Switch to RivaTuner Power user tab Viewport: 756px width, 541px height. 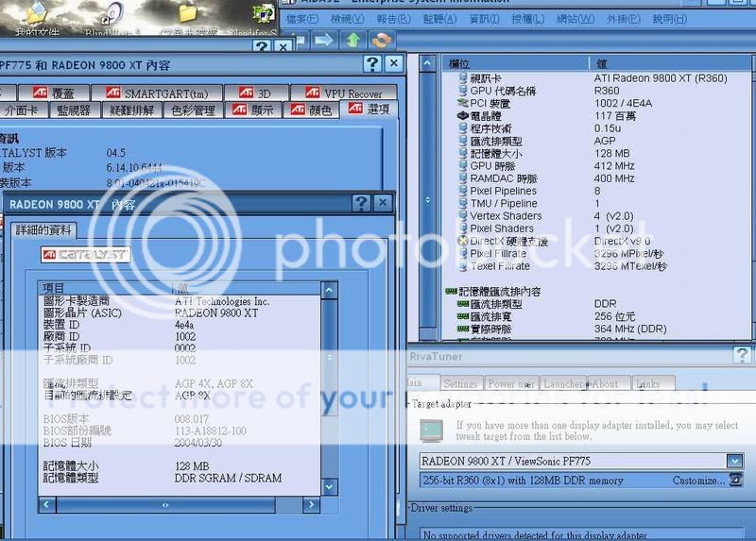point(511,383)
